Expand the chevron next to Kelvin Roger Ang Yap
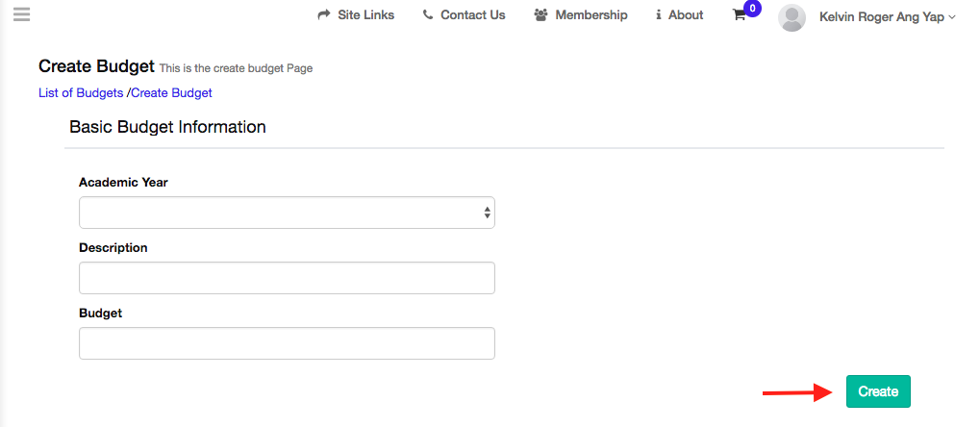The width and height of the screenshot is (980, 427). click(x=952, y=17)
